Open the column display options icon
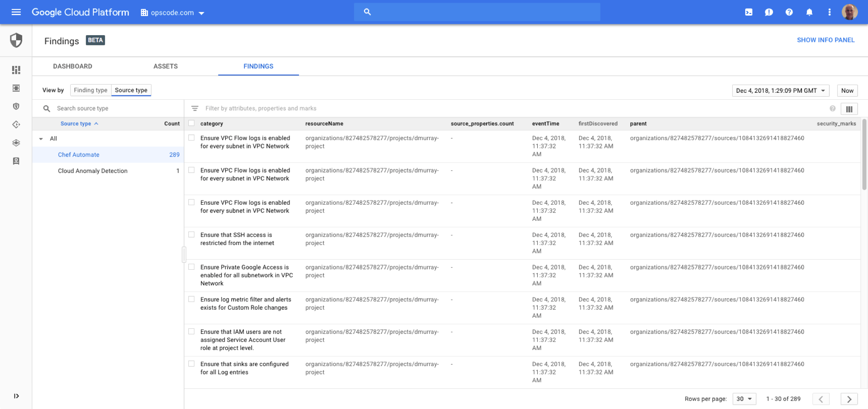The image size is (868, 409). 849,109
